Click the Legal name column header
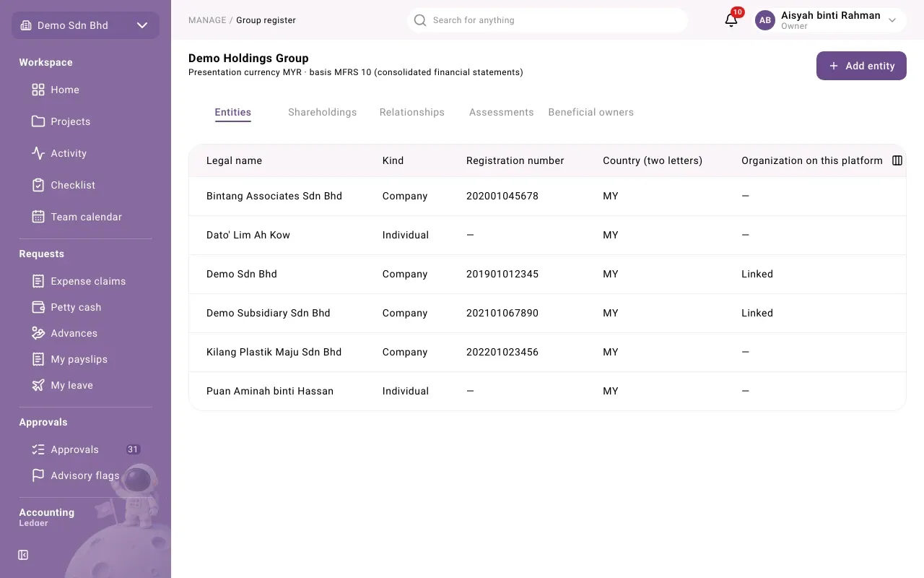The image size is (924, 578). (234, 160)
